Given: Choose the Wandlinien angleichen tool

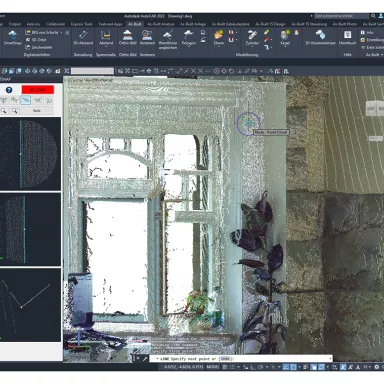Looking at the screenshot, I should pyautogui.click(x=168, y=40).
